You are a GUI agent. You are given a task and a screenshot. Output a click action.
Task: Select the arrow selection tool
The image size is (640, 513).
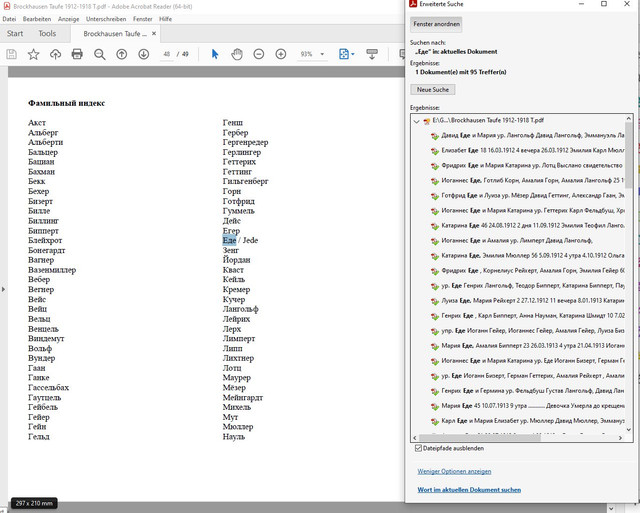pyautogui.click(x=215, y=54)
